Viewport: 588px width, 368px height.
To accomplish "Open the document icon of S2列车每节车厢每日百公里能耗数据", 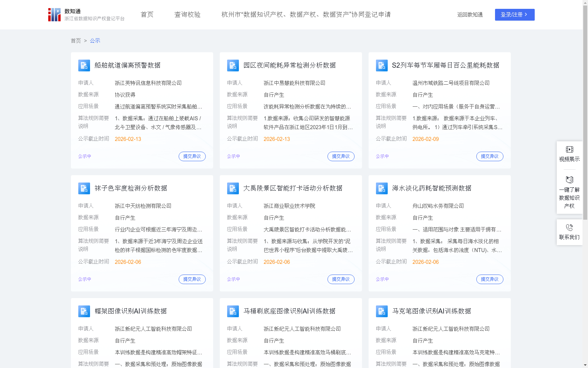I will tap(382, 66).
